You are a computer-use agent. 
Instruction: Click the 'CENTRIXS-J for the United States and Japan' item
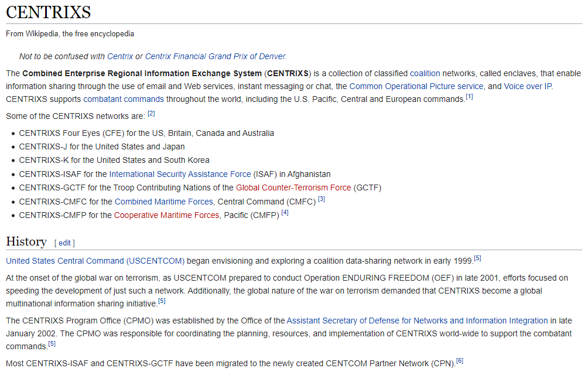[x=102, y=147]
